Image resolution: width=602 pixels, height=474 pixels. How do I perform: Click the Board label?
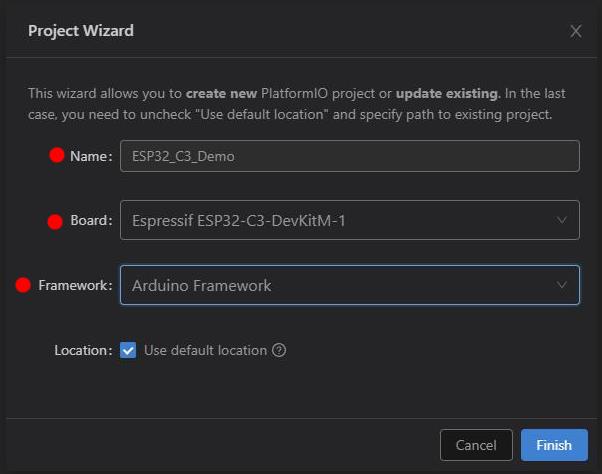point(91,220)
